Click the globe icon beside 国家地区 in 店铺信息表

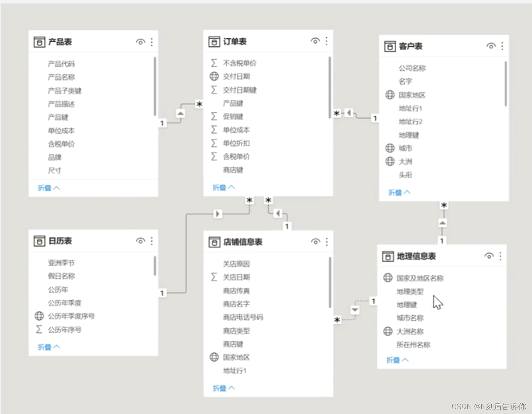coord(214,357)
